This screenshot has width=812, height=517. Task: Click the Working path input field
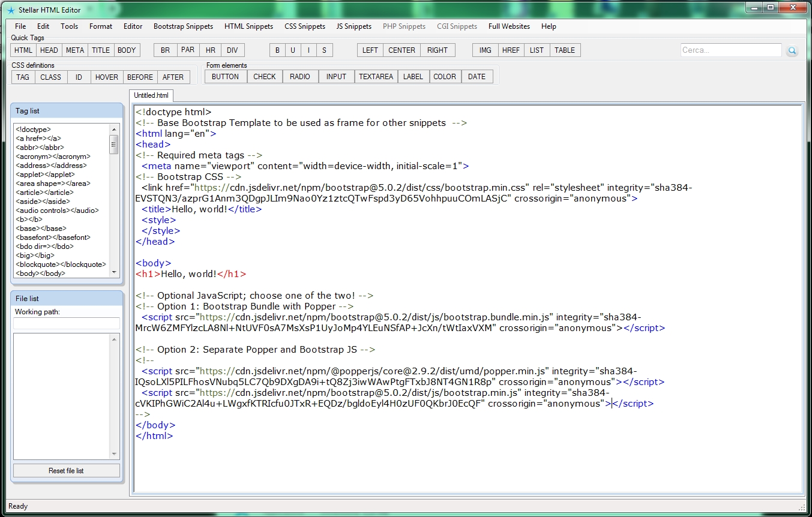click(67, 323)
